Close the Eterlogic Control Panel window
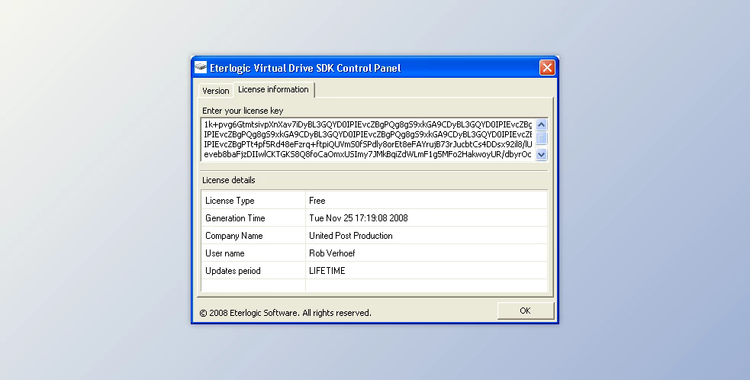Screen dimensions: 750x380 click(x=547, y=67)
